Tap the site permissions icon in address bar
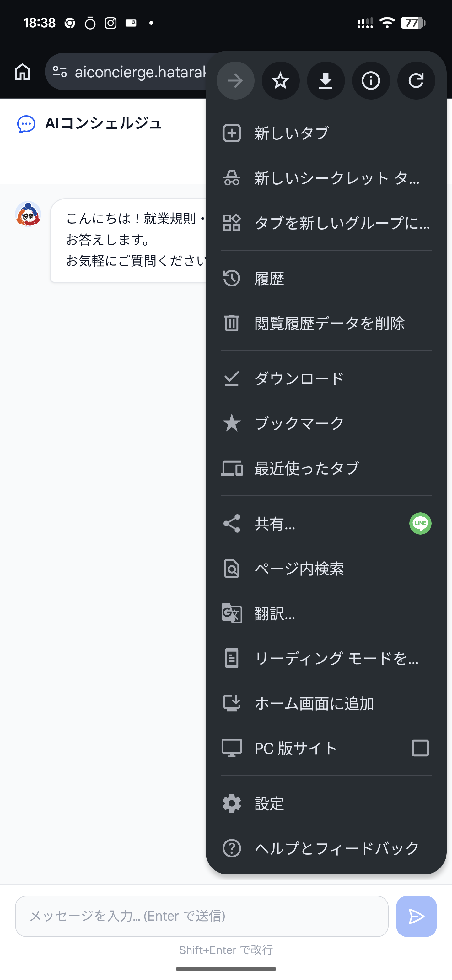This screenshot has height=980, width=452. coord(61,72)
